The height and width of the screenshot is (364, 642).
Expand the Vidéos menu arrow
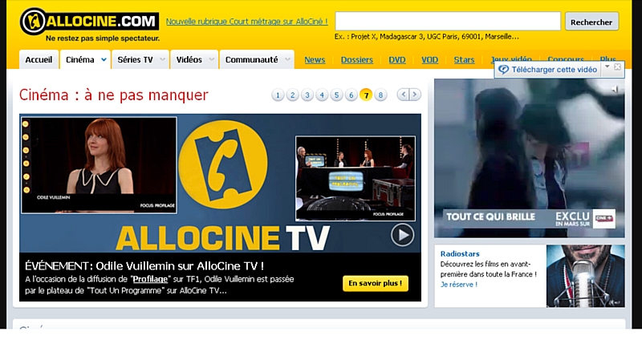click(212, 59)
